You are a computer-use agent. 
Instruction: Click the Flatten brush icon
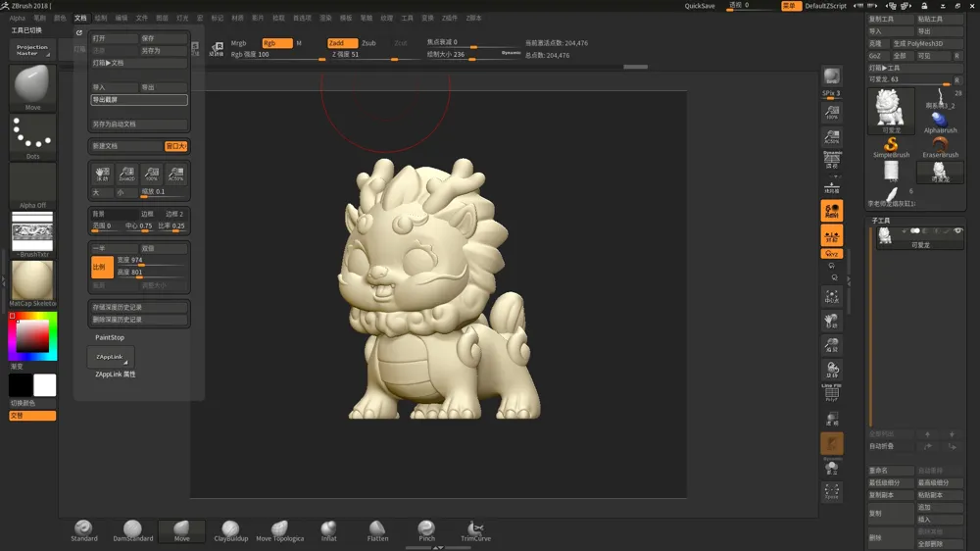point(377,530)
